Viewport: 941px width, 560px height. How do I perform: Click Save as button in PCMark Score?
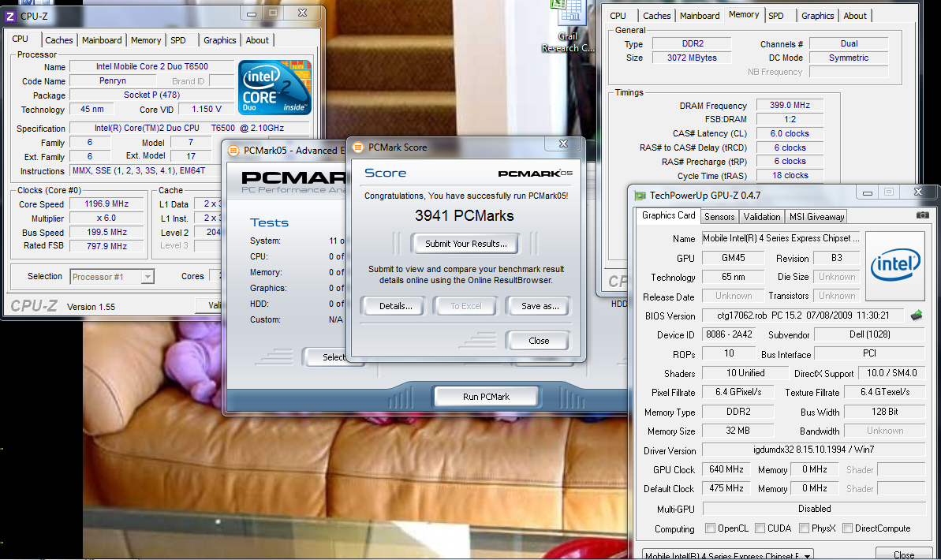click(x=540, y=306)
